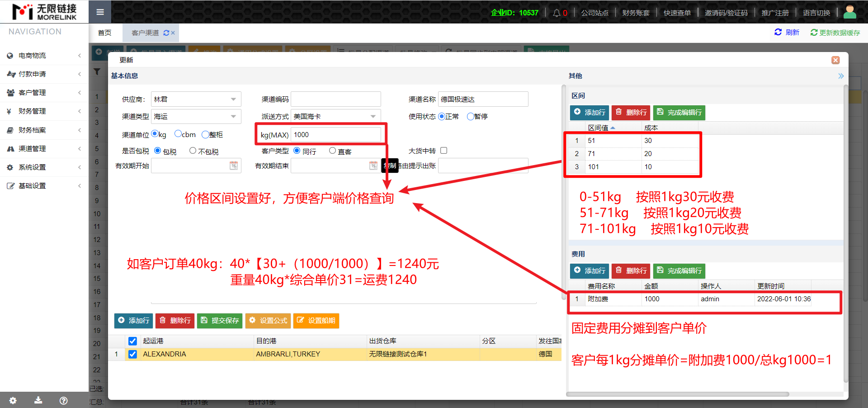
Task: Click 删除行 in the 费用 section
Action: [x=631, y=270]
